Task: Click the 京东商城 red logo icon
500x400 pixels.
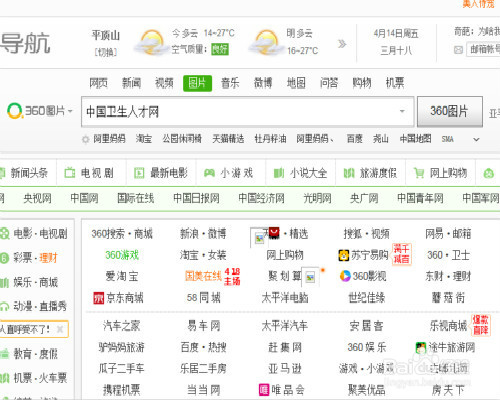Action: (x=99, y=298)
